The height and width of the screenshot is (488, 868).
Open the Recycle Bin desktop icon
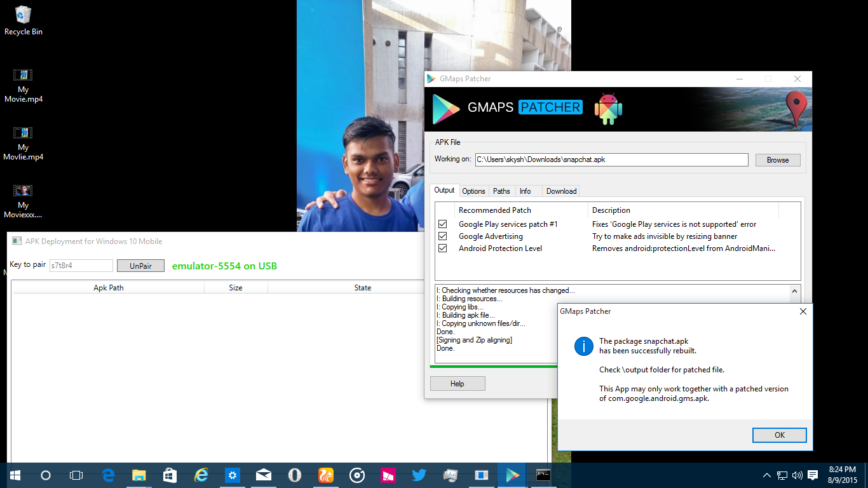[24, 20]
